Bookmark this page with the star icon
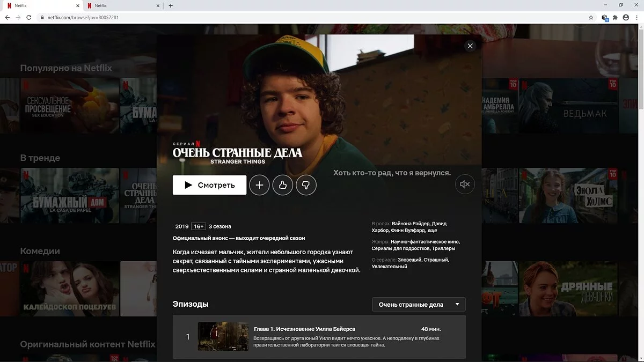The image size is (644, 362). (x=591, y=18)
